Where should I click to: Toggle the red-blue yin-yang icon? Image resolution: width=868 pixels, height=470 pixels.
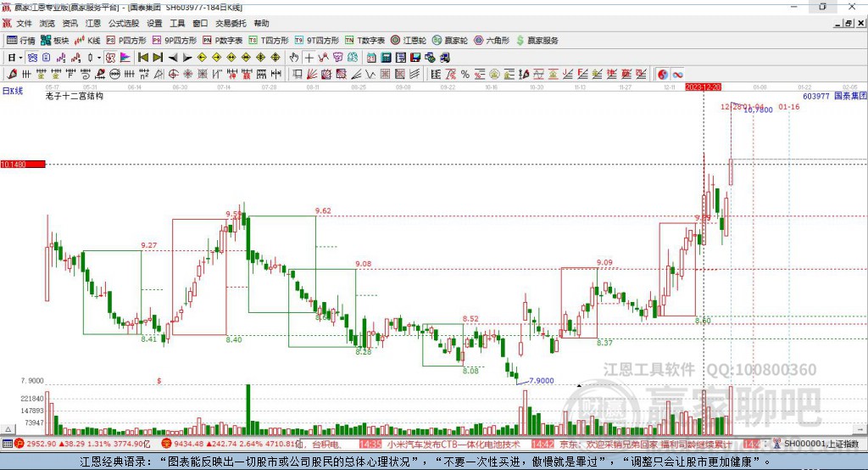point(663,75)
